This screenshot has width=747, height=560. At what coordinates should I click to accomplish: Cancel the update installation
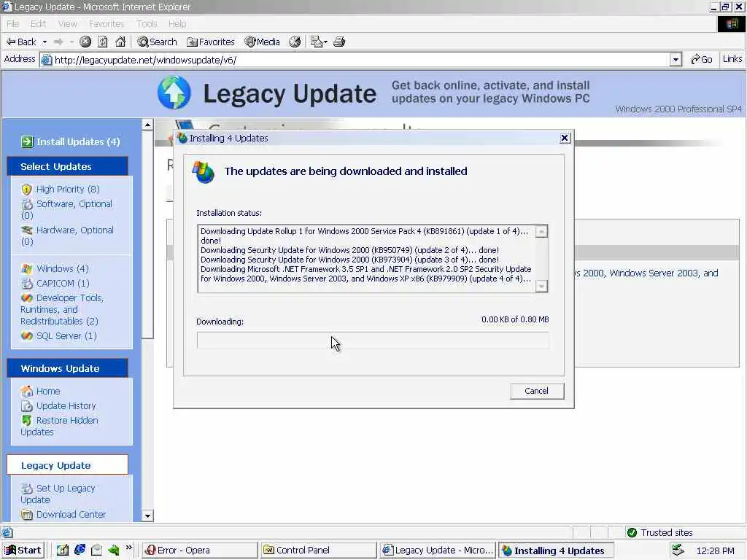tap(537, 391)
